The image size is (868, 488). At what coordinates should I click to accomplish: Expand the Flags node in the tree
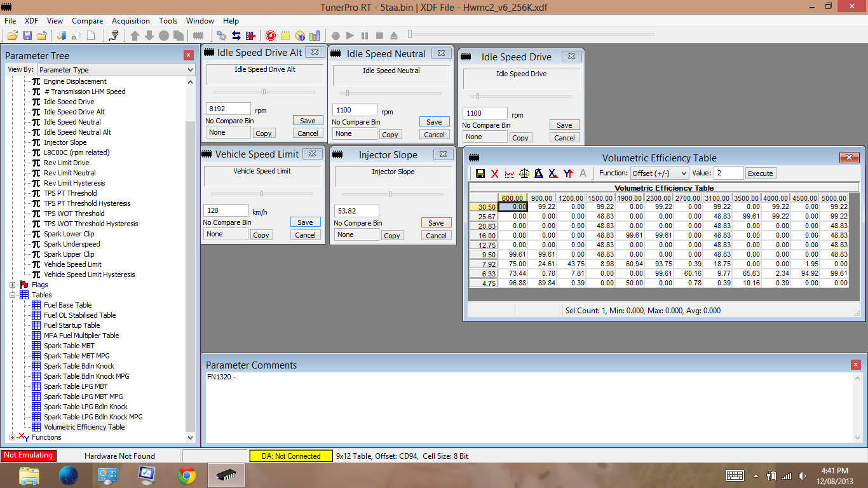pos(13,285)
